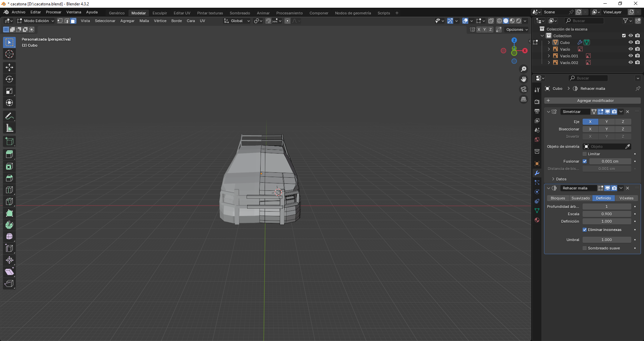Pick the Spin tool
644x341 pixels.
click(9, 225)
